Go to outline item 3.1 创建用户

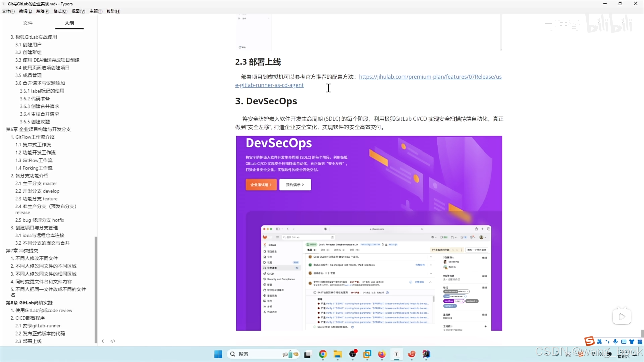pyautogui.click(x=28, y=45)
